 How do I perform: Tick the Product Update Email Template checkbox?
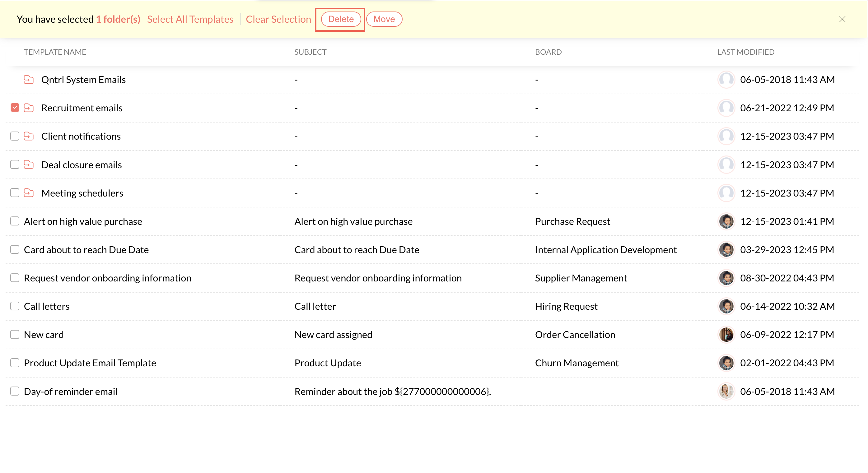(15, 363)
